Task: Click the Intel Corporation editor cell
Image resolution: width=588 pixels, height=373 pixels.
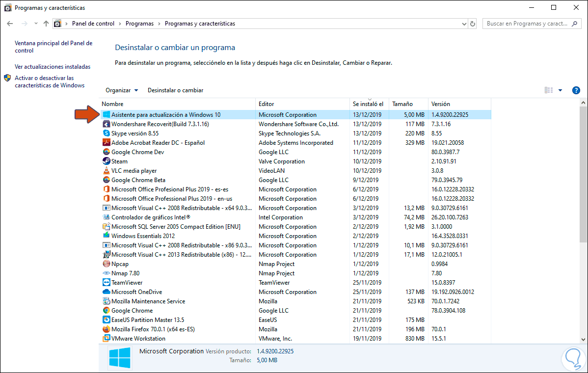Action: tap(280, 217)
